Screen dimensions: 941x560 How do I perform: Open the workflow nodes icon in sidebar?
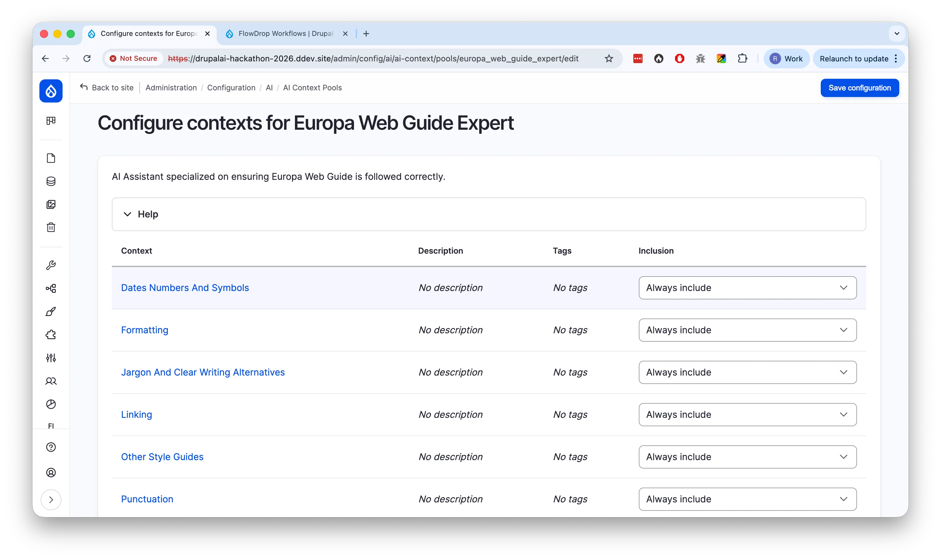tap(51, 288)
